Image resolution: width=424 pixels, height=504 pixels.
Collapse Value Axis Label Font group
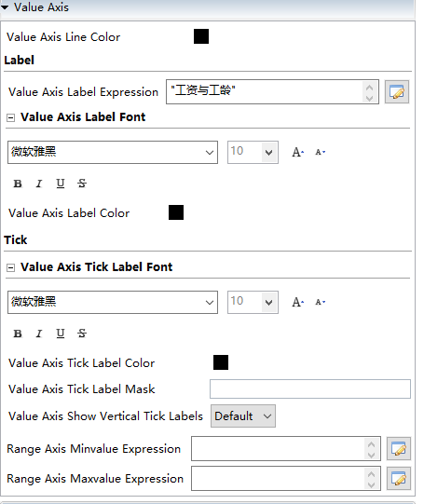tap(10, 117)
